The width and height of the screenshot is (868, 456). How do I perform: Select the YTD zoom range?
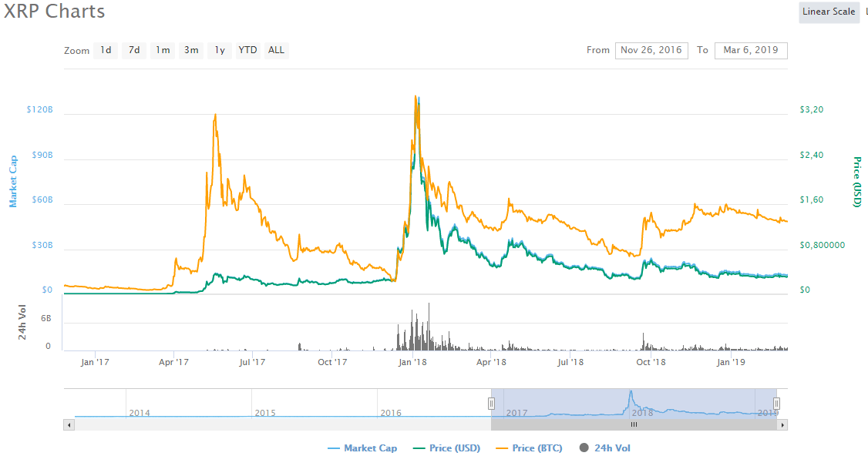coord(247,50)
